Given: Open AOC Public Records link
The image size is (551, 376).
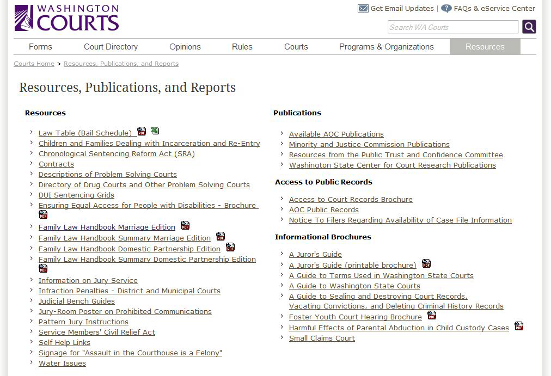Looking at the screenshot, I should [324, 210].
